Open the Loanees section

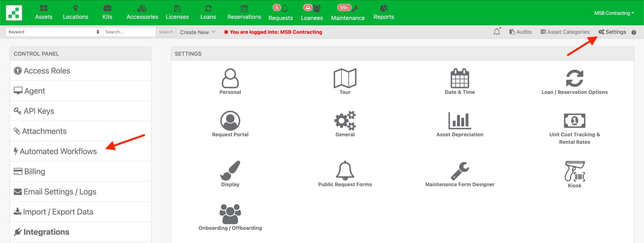312,13
